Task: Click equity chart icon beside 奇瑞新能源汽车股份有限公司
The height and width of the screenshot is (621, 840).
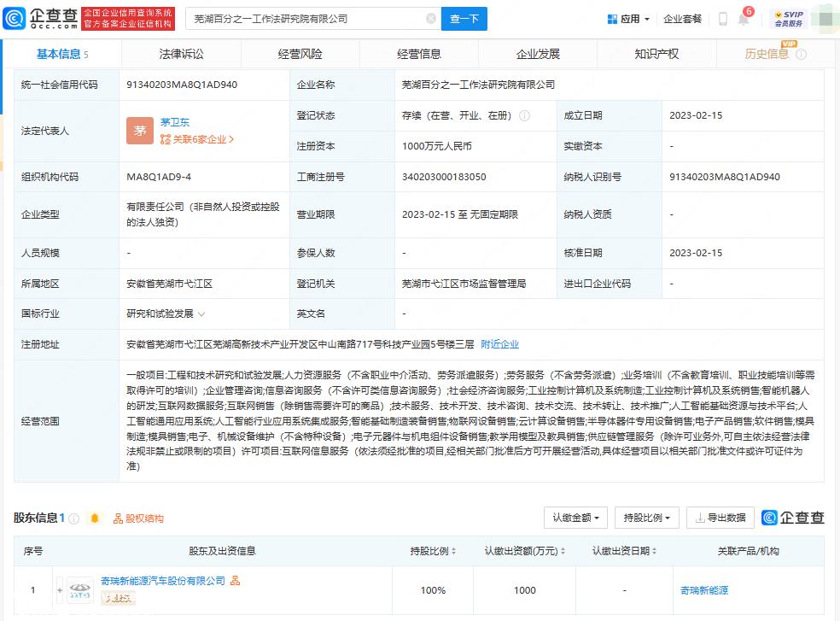Action: coord(235,581)
